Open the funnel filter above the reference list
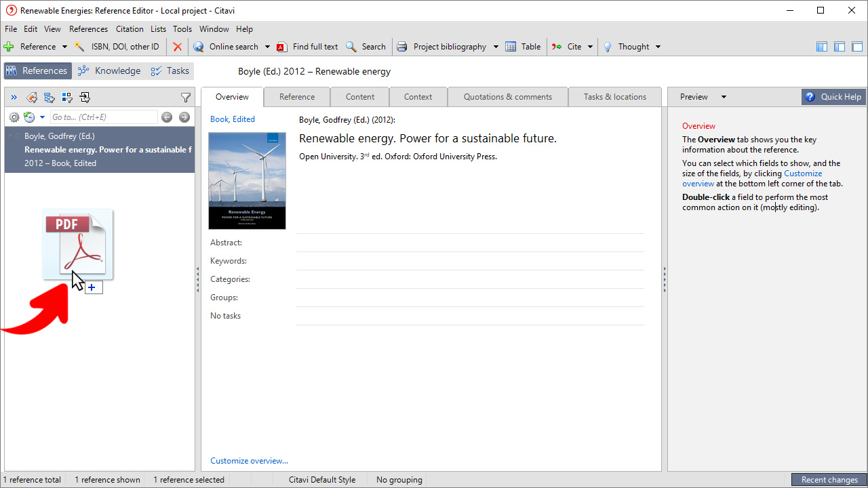Image resolution: width=868 pixels, height=488 pixels. [186, 98]
